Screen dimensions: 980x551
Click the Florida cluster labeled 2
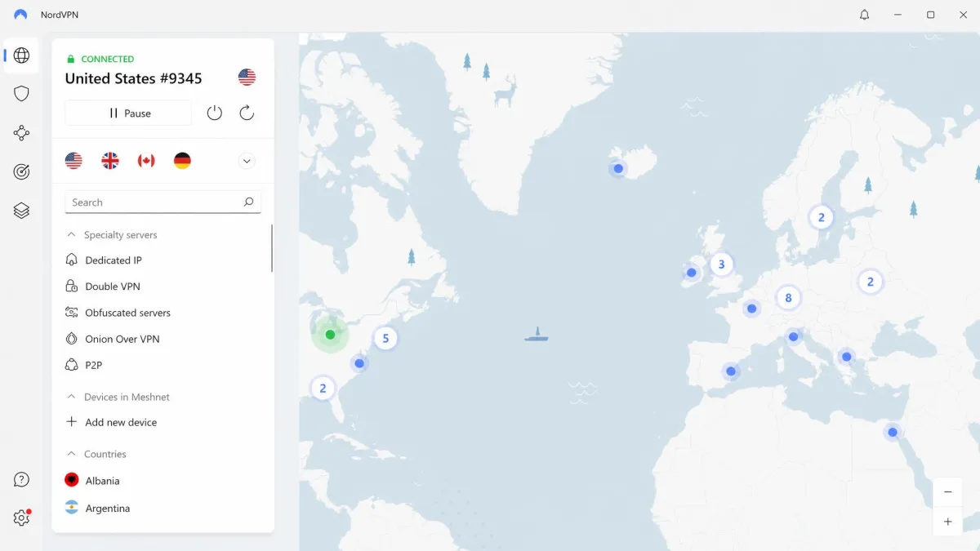pos(323,389)
